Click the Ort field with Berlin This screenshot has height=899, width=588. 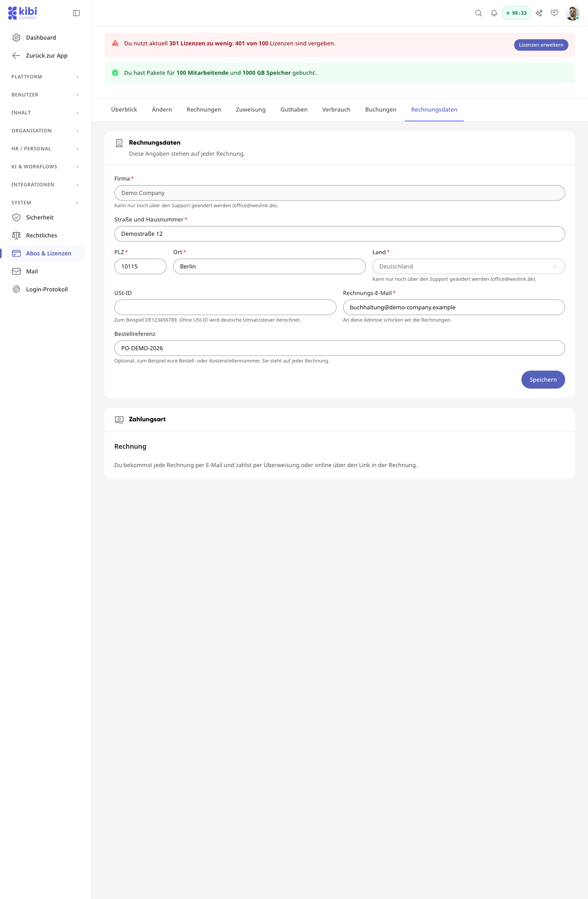coord(269,266)
